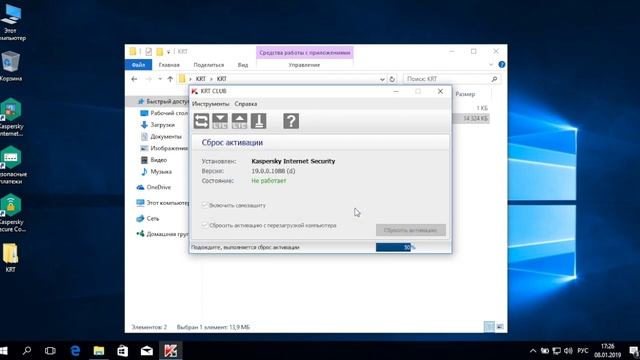Image resolution: width=640 pixels, height=360 pixels.
Task: Switch Explorer to large icons view icon
Action: click(500, 327)
